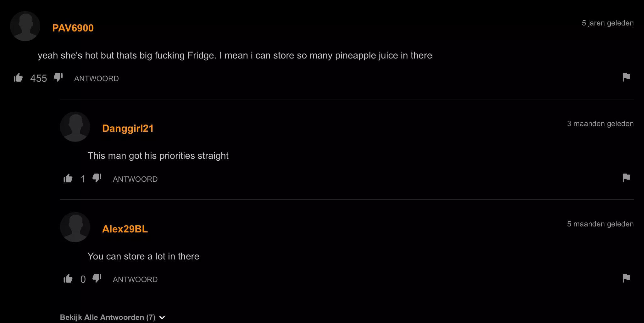Go to Alex29BL's profile via username
Image resolution: width=644 pixels, height=323 pixels.
pyautogui.click(x=125, y=229)
